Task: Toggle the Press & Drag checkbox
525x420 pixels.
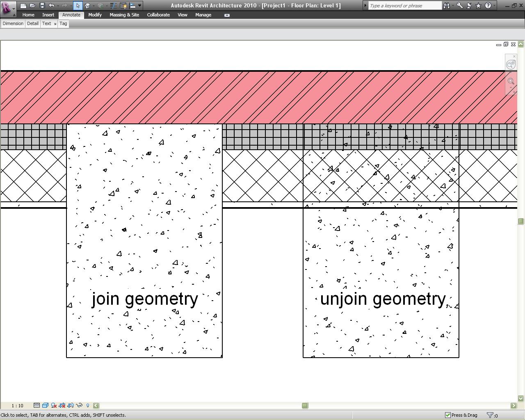Action: (448, 415)
